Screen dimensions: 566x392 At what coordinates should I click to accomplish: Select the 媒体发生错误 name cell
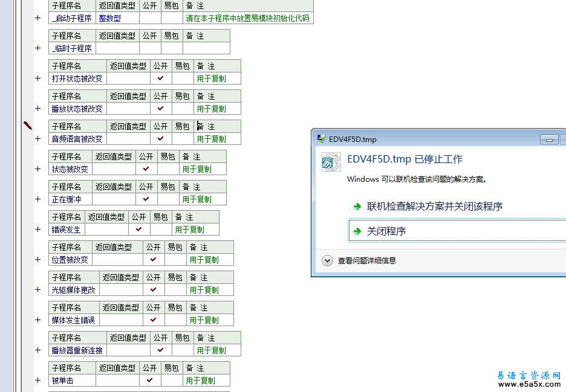(74, 320)
